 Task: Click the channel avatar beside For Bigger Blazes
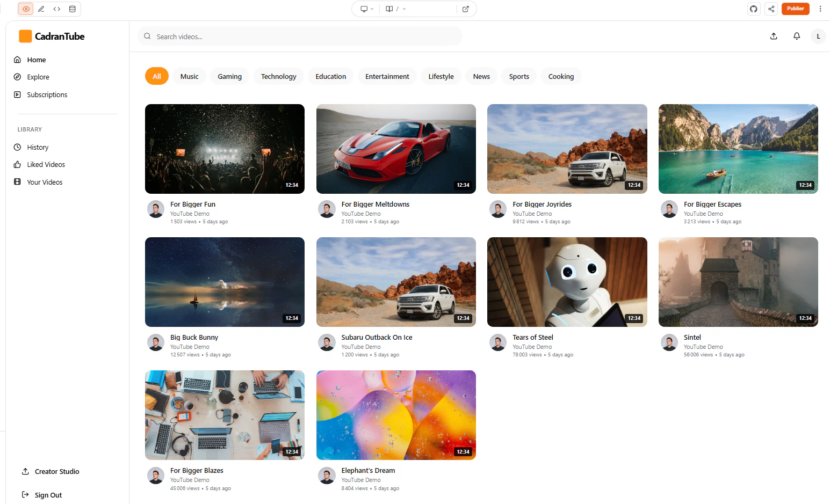point(156,476)
